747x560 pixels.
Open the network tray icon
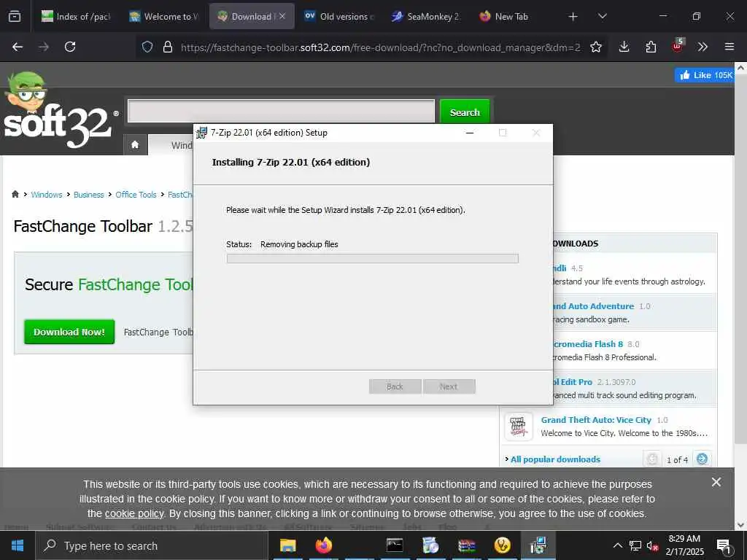click(635, 545)
